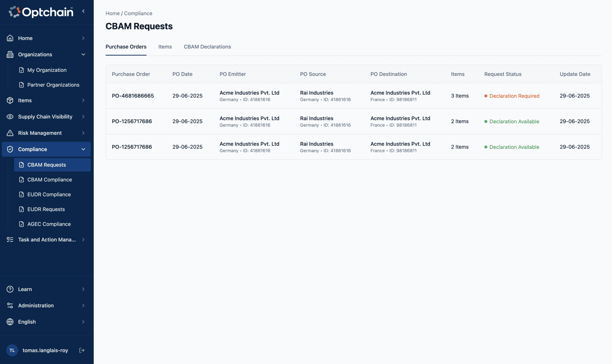
Task: Collapse the Compliance section chevron
Action: 83,149
